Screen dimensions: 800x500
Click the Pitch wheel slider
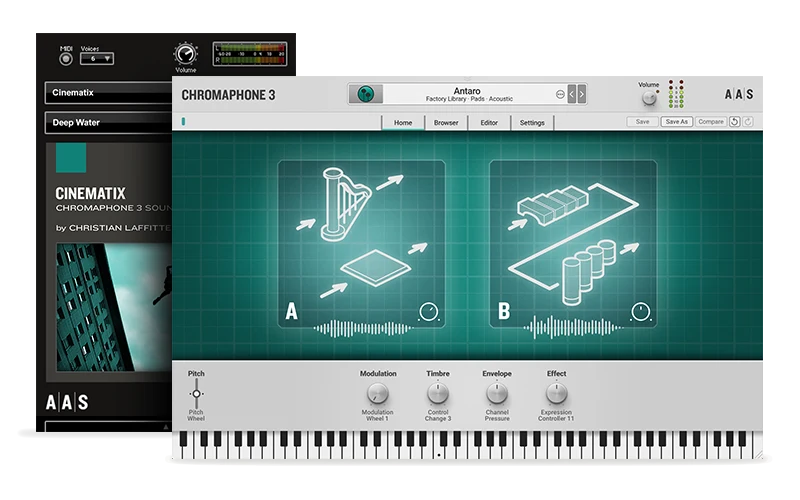(196, 393)
